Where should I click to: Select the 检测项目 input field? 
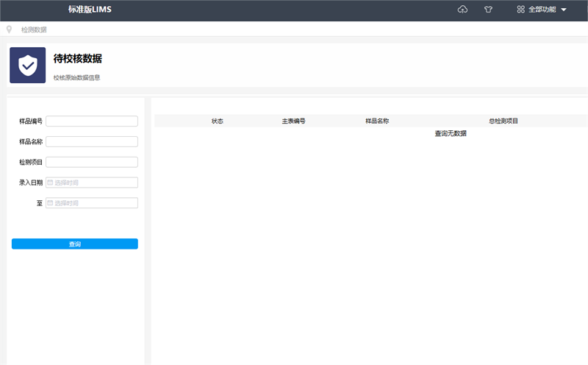(x=92, y=162)
